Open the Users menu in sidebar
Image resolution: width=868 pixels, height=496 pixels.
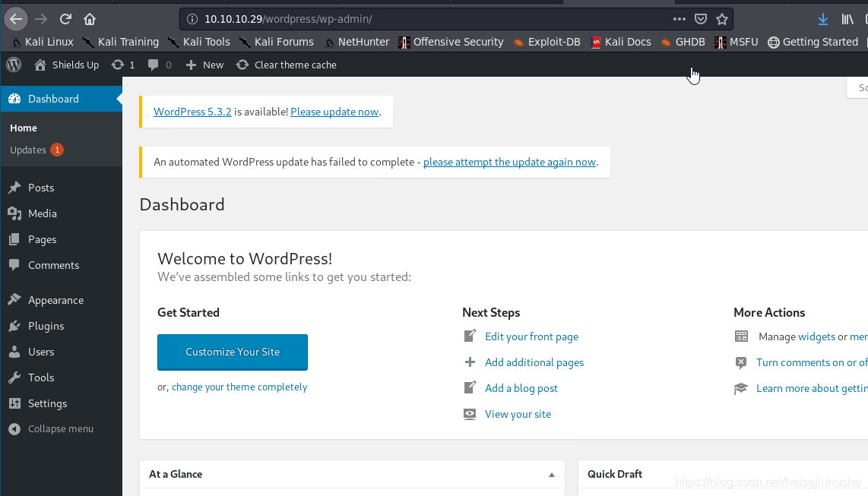click(61, 352)
